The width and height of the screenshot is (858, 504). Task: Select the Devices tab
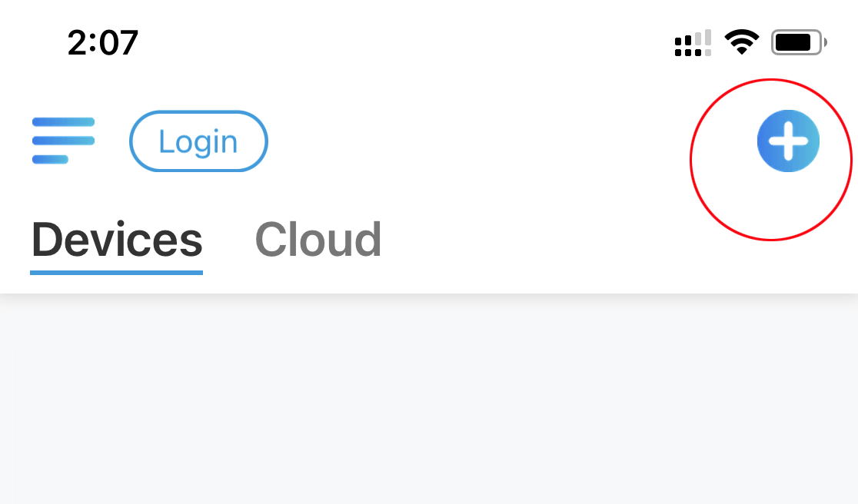(x=117, y=240)
